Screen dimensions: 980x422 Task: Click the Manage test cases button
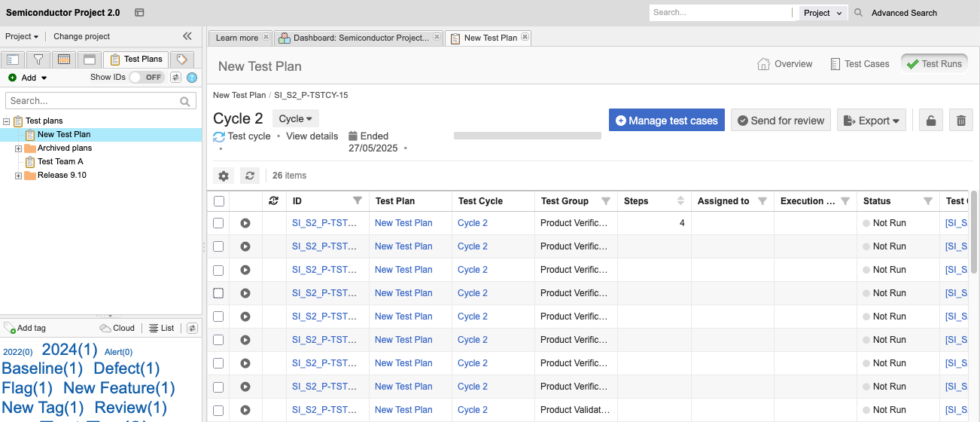pyautogui.click(x=666, y=121)
